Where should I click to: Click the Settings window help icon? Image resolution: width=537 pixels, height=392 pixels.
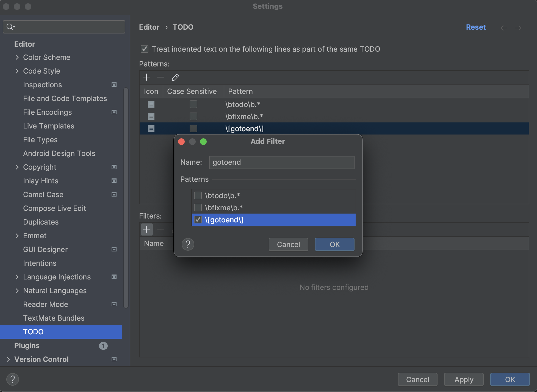pyautogui.click(x=13, y=379)
